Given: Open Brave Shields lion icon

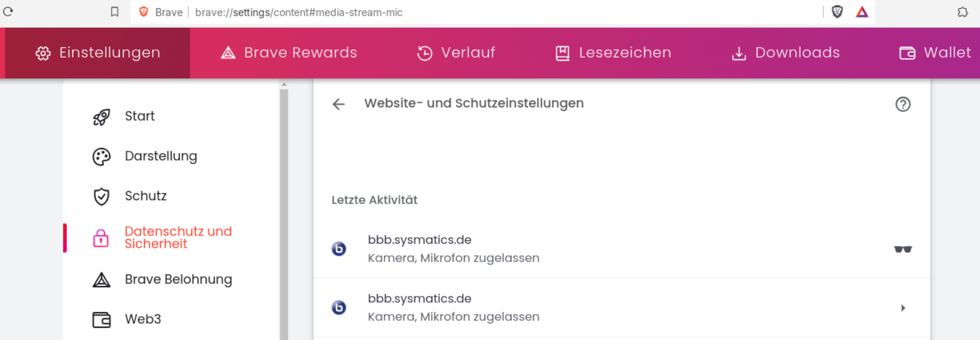Looking at the screenshot, I should (x=837, y=12).
